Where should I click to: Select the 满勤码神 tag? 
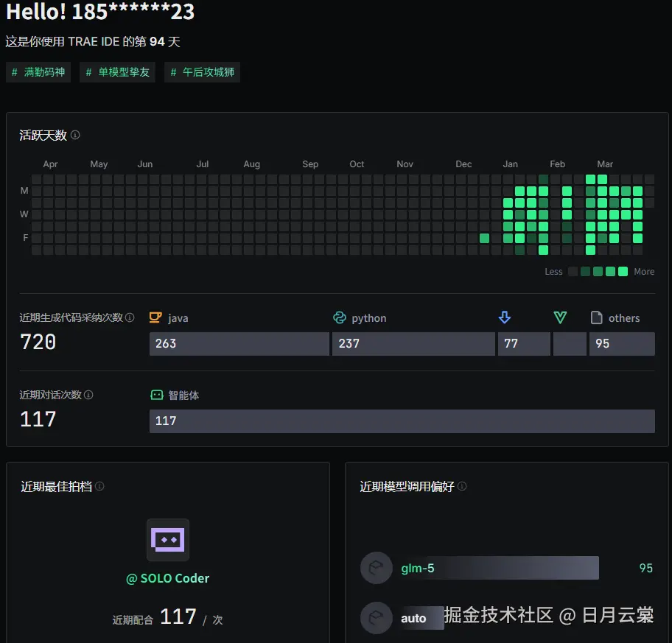click(38, 71)
